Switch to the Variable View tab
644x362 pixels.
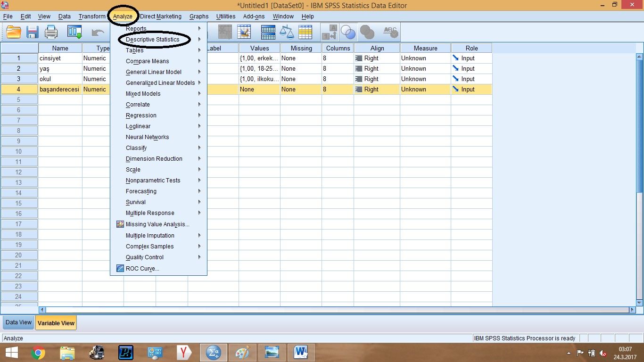click(56, 323)
